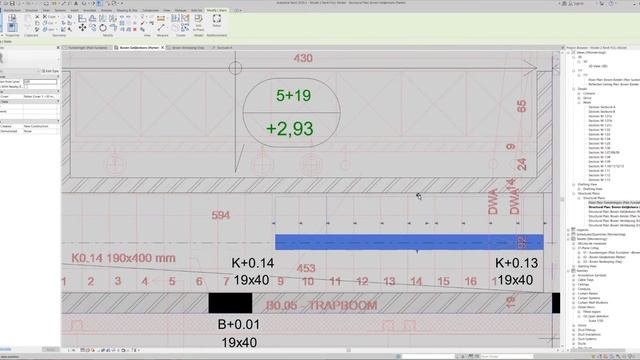Open the Architecture ribbon tab
Image resolution: width=640 pixels, height=360 pixels.
12,10
